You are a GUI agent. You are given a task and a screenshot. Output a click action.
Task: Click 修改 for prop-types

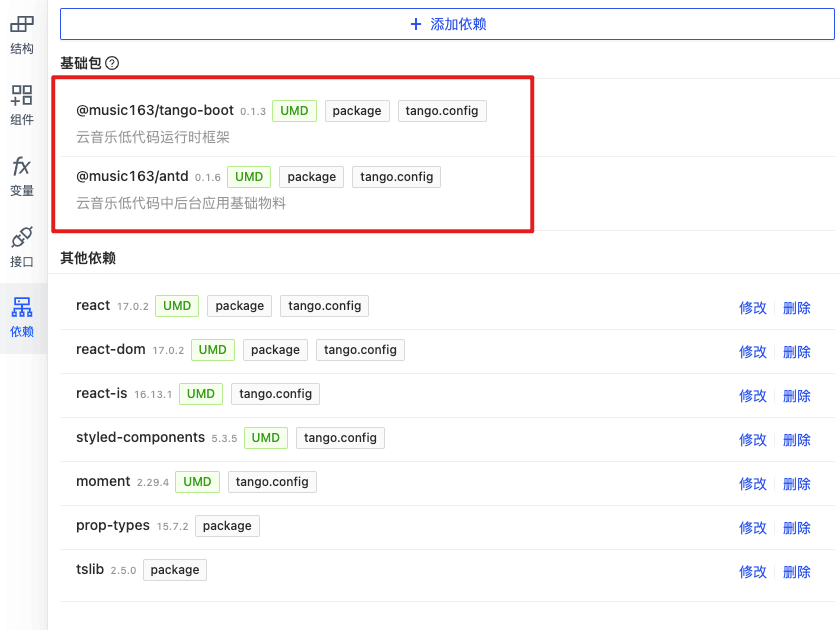753,528
